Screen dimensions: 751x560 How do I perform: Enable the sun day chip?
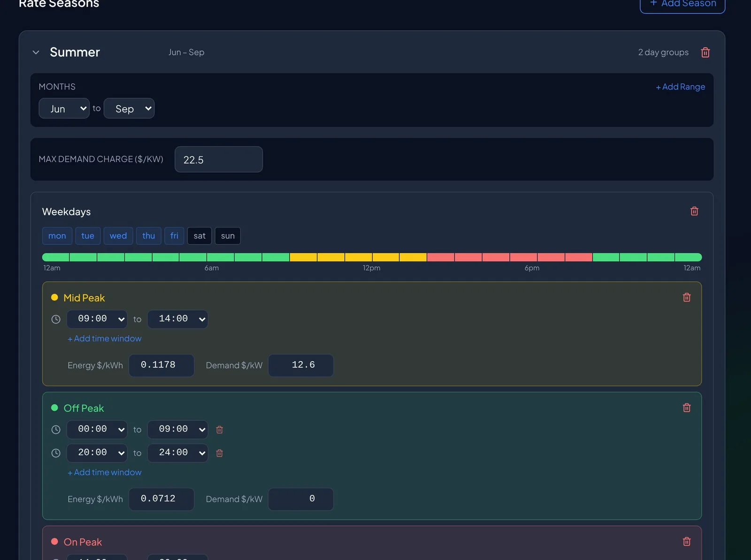(228, 236)
